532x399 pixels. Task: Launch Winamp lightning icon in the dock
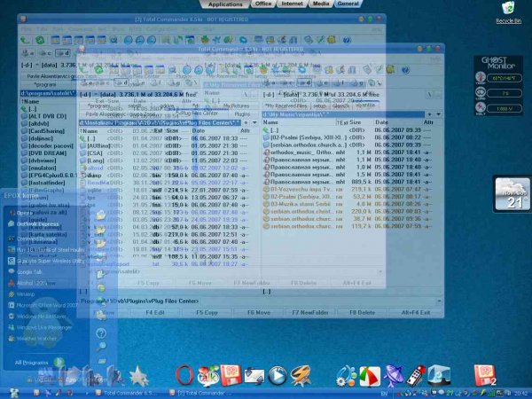[301, 376]
